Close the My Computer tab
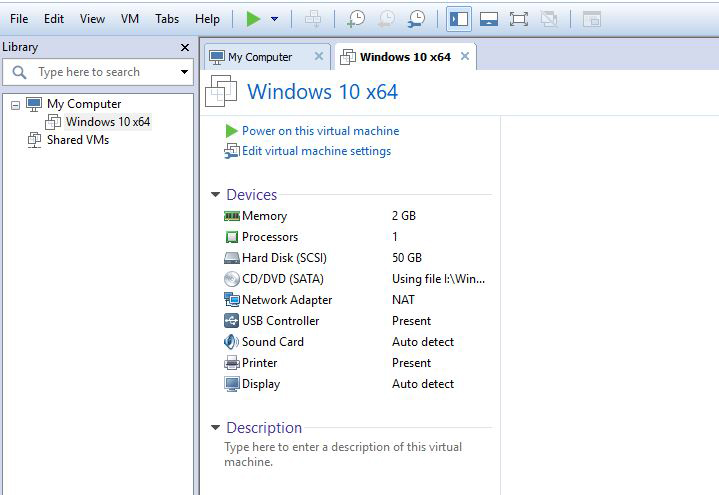This screenshot has width=719, height=495. click(319, 56)
